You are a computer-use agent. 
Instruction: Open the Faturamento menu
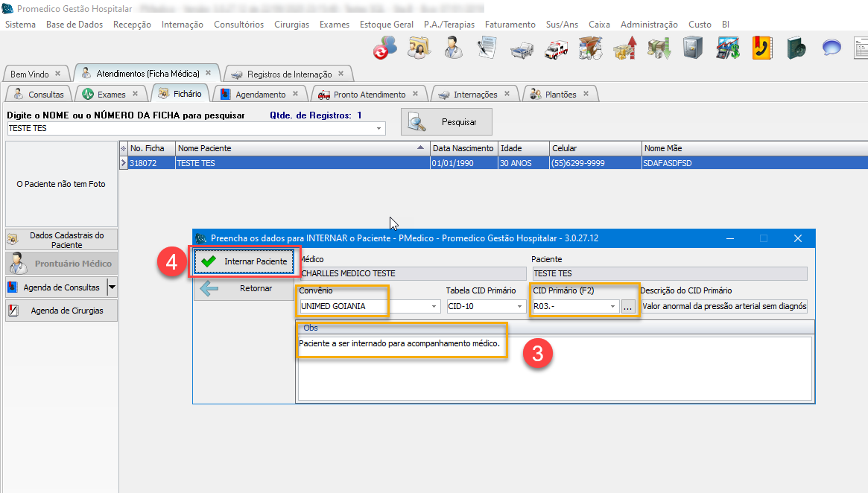click(x=510, y=25)
